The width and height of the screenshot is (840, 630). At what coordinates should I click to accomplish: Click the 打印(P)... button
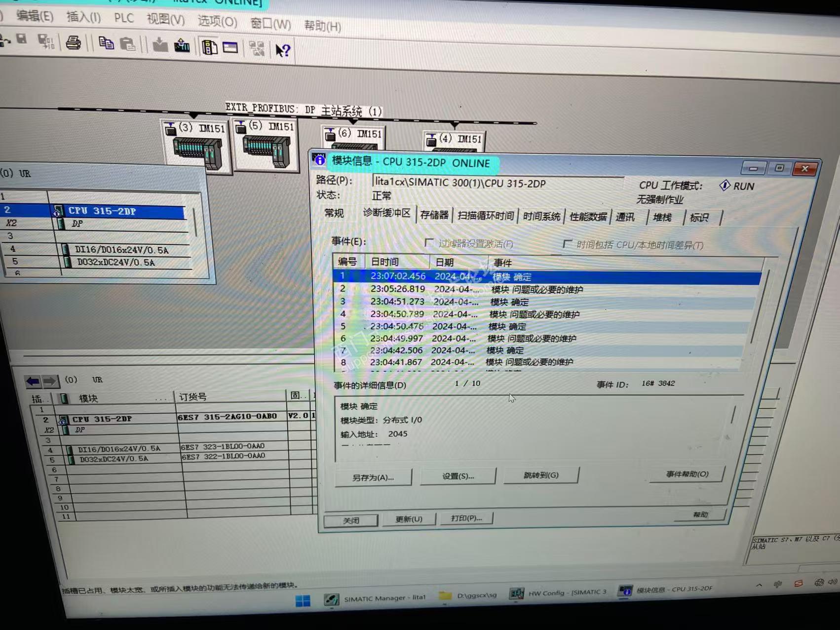pyautogui.click(x=466, y=518)
